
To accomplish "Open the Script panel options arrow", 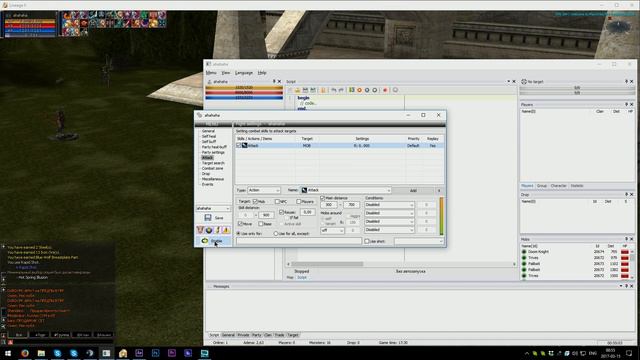I will click(509, 82).
